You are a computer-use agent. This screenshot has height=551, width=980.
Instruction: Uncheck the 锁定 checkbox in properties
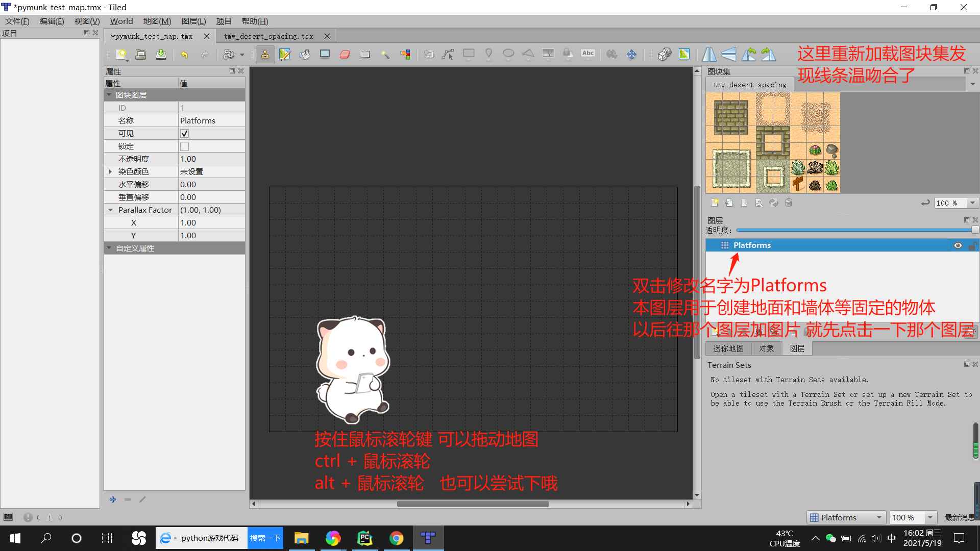(184, 146)
